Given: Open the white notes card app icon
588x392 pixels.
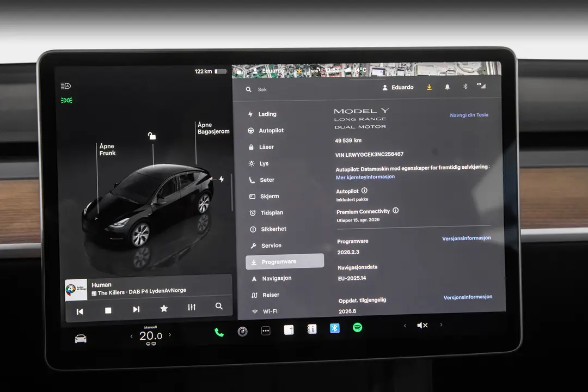Looking at the screenshot, I should [289, 330].
